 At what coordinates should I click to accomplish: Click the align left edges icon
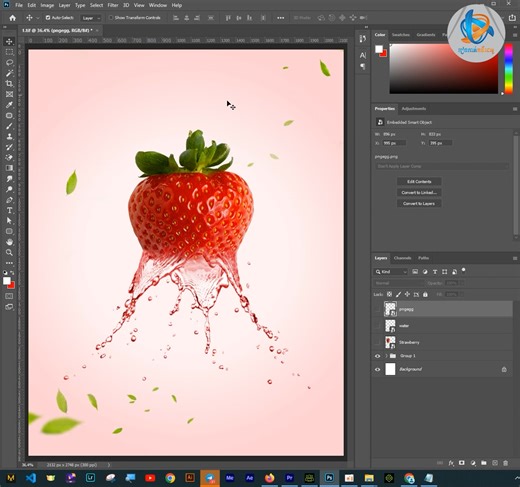176,18
